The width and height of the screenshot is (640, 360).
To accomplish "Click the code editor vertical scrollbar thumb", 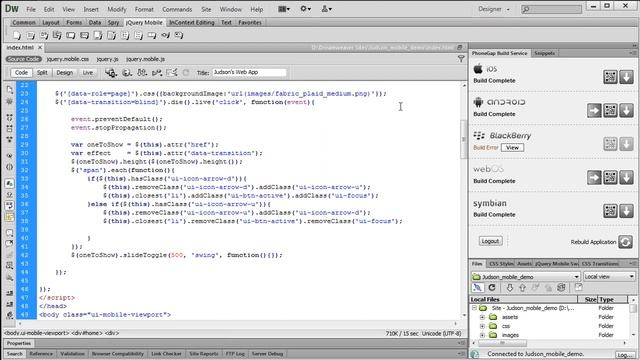I will [x=464, y=139].
